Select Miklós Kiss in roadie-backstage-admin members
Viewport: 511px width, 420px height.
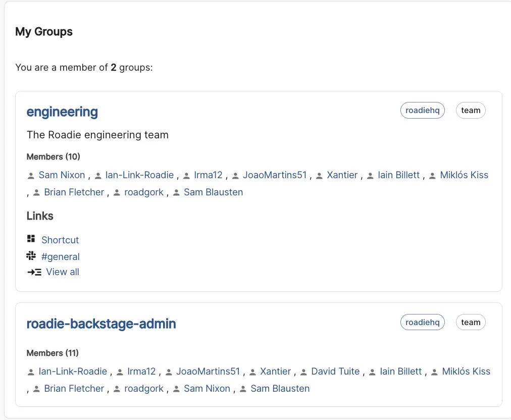coord(466,372)
